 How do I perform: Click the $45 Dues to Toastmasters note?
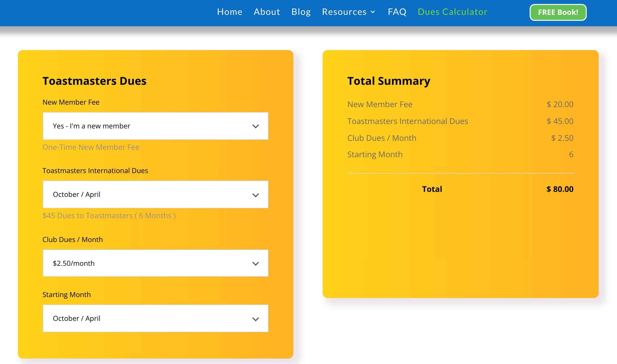109,216
